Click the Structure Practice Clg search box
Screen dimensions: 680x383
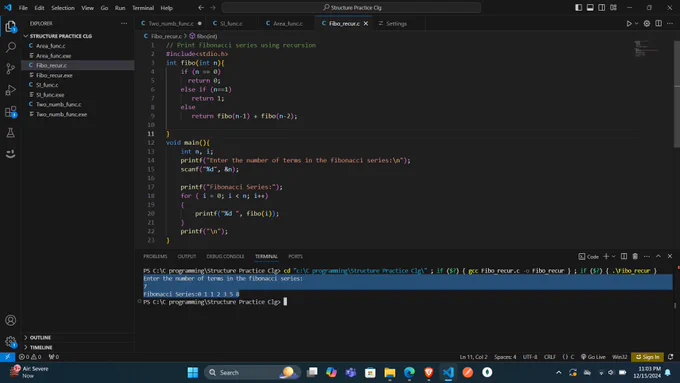coord(351,8)
